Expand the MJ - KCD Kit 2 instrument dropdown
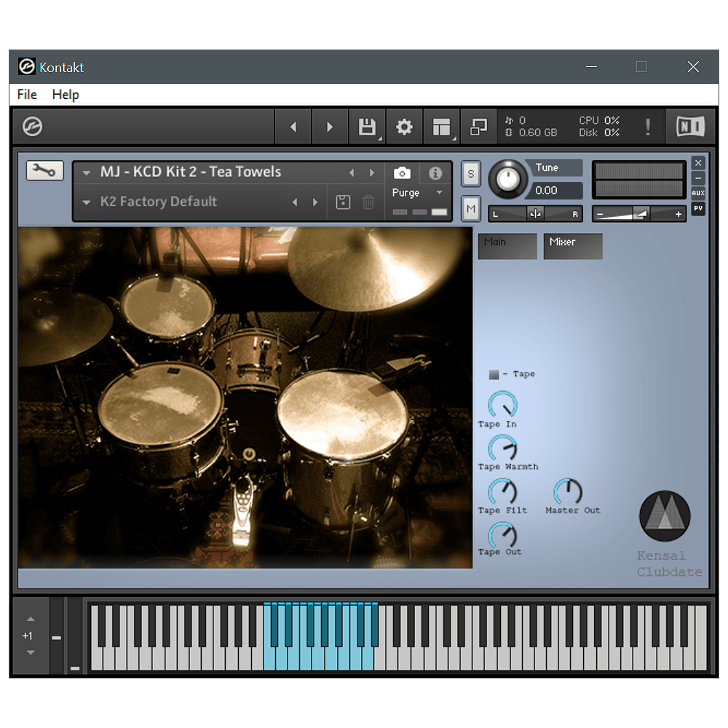The width and height of the screenshot is (728, 728). (87, 173)
